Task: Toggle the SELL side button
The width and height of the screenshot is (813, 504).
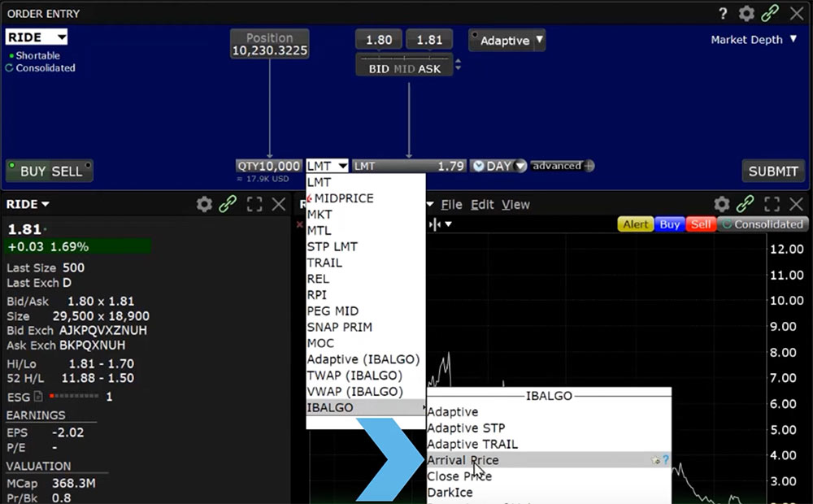Action: (67, 171)
